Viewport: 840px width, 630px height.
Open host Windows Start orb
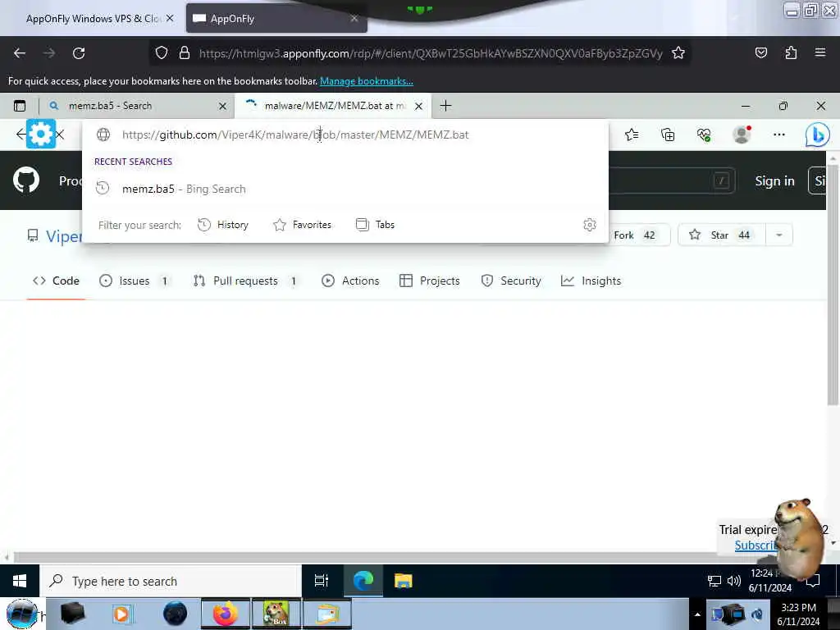click(21, 614)
